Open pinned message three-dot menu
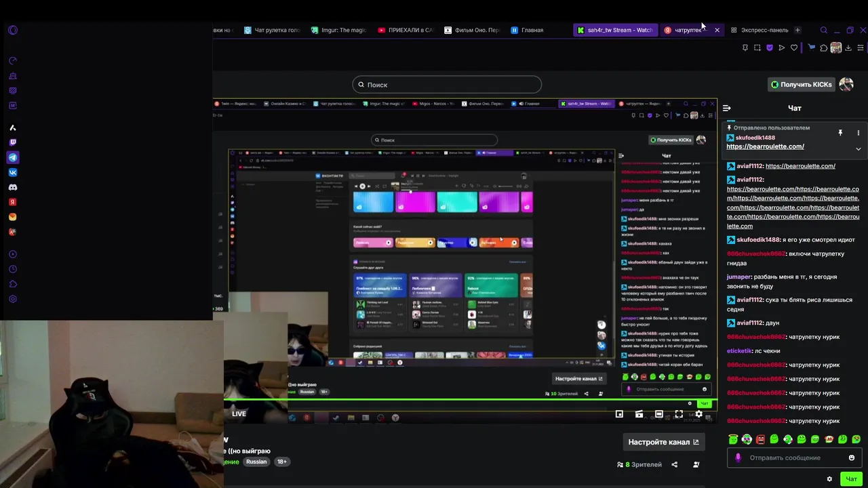Screen dimensions: 868x488 [858, 133]
